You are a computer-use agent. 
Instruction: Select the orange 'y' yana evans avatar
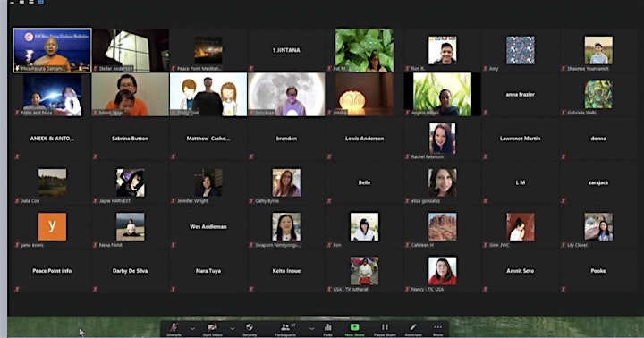[x=52, y=226]
